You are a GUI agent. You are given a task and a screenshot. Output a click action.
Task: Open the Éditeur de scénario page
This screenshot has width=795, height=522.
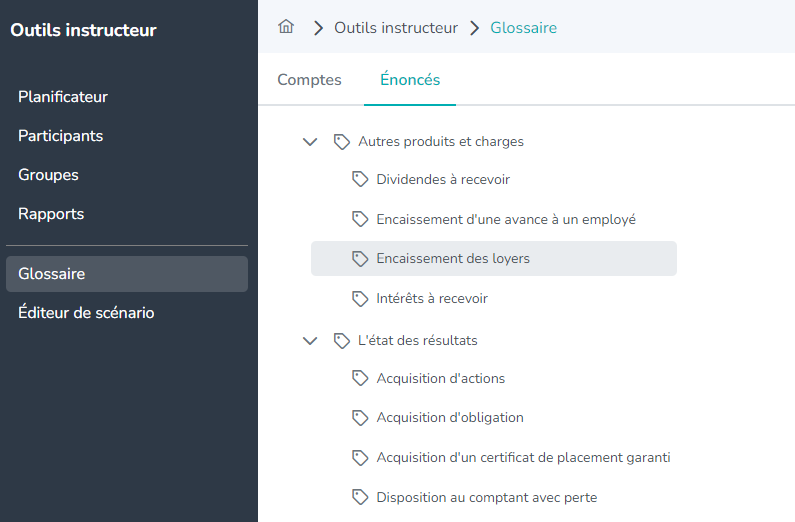(x=86, y=313)
